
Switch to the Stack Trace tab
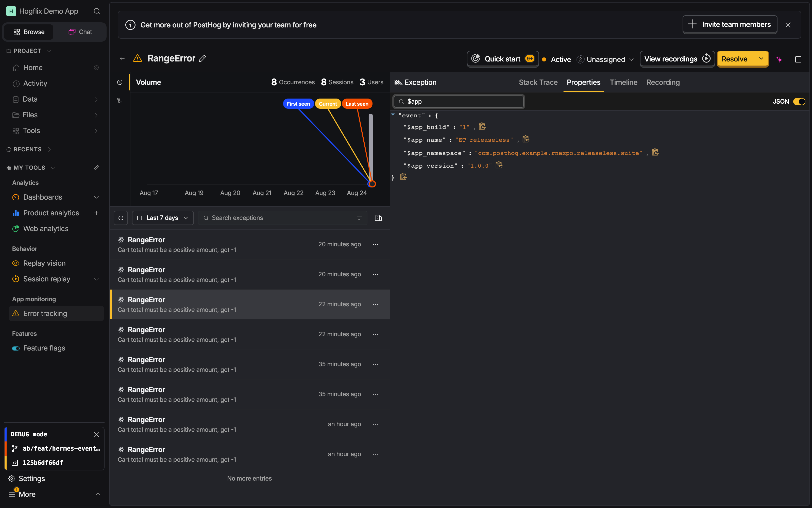click(538, 82)
